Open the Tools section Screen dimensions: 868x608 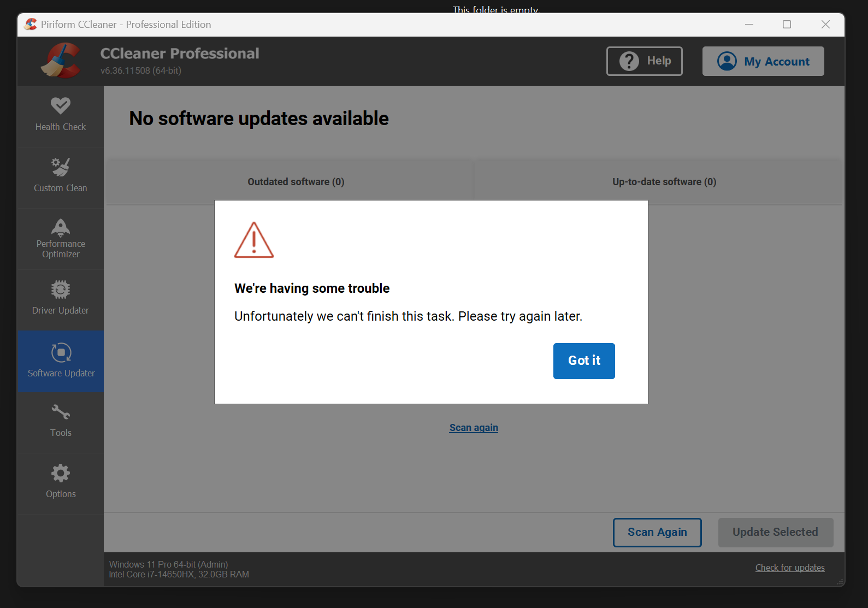point(61,422)
